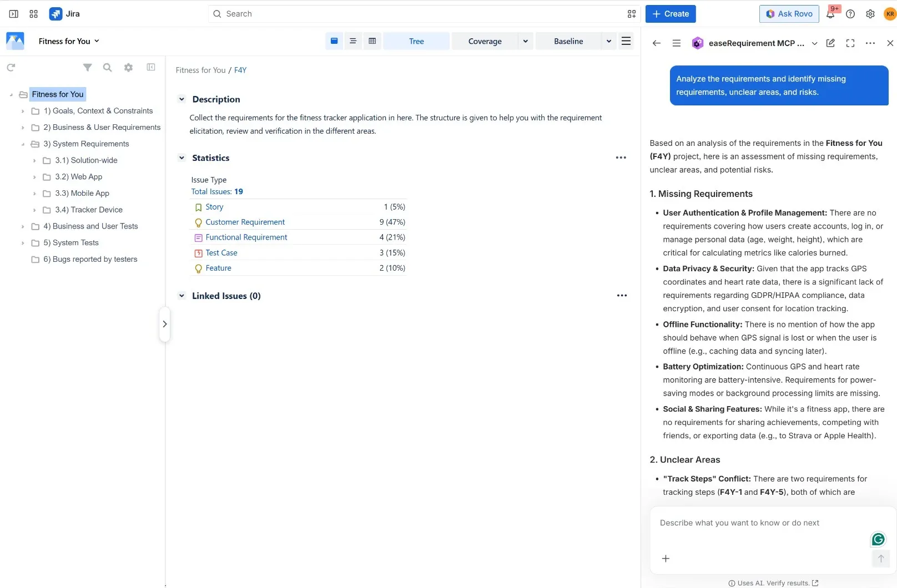Open the app switcher grid icon

[x=34, y=14]
